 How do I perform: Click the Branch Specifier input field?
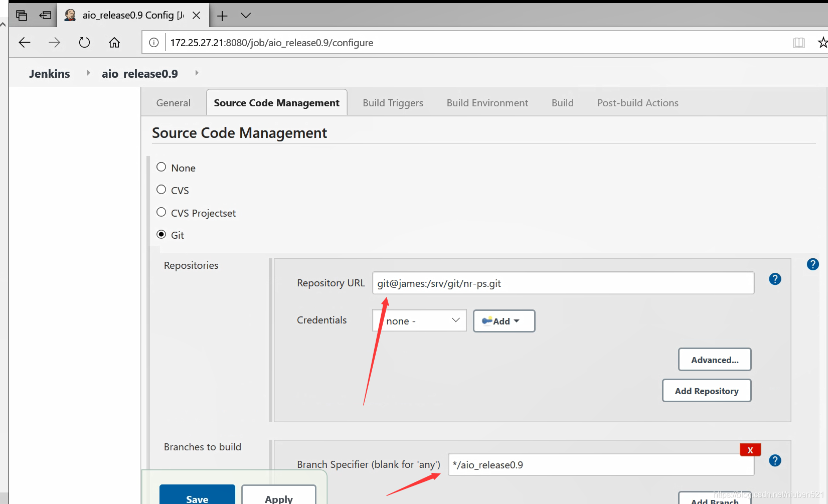[601, 464]
